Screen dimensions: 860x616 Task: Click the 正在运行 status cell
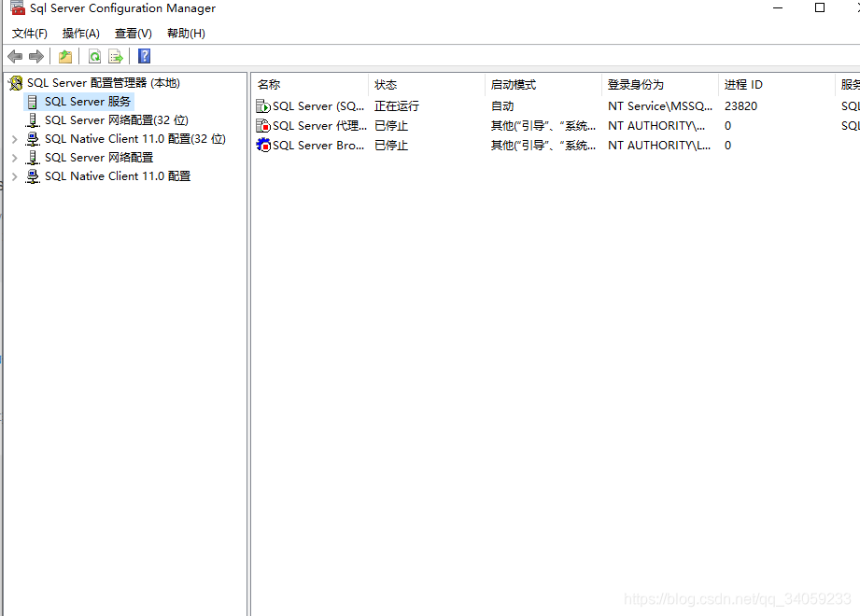click(x=397, y=105)
